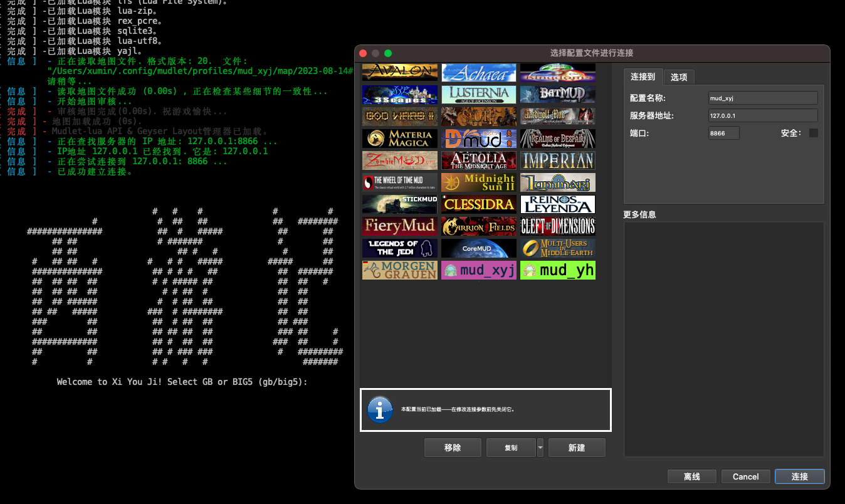Choose the 3Scapes profile
This screenshot has height=504, width=845.
pyautogui.click(x=400, y=95)
